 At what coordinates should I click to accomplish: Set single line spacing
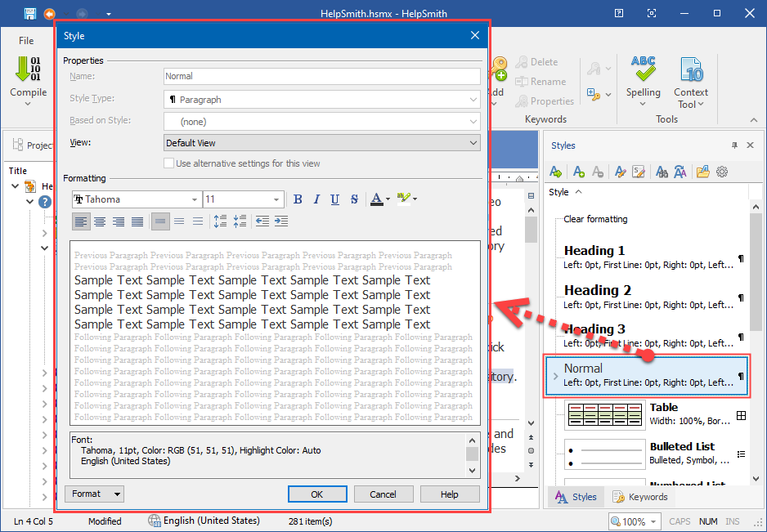(160, 221)
